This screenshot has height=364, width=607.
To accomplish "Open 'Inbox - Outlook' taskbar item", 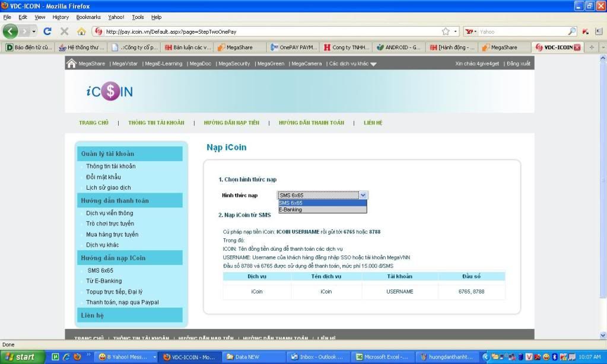I will pos(319,357).
